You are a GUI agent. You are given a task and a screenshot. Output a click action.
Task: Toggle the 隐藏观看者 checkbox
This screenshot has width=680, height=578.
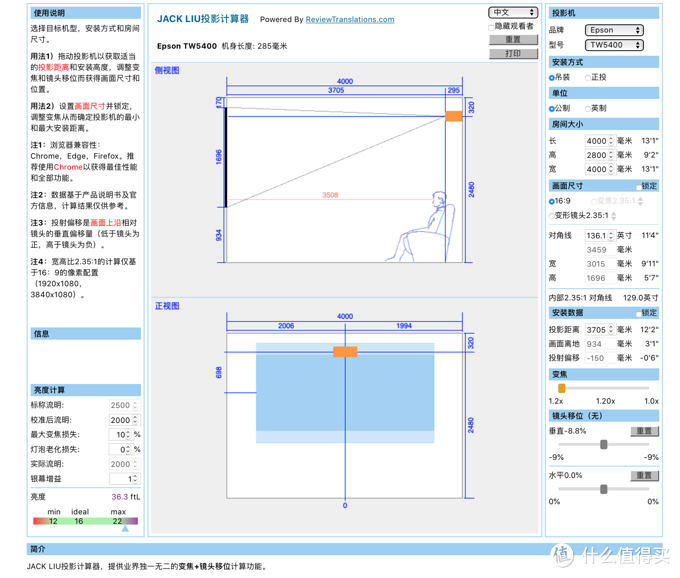click(491, 27)
